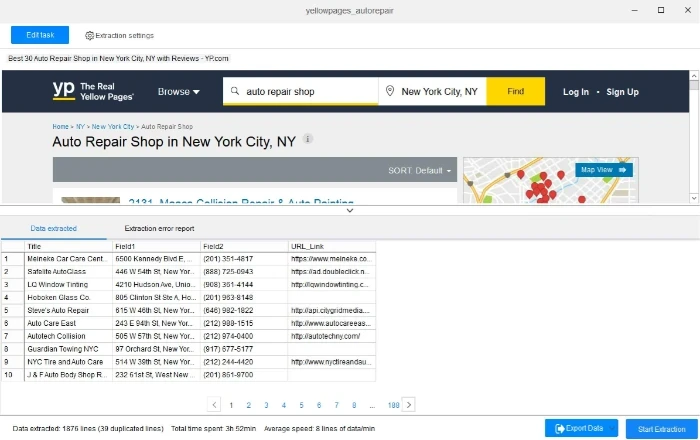Click the yellow Find button
The image size is (700, 440).
pos(516,91)
